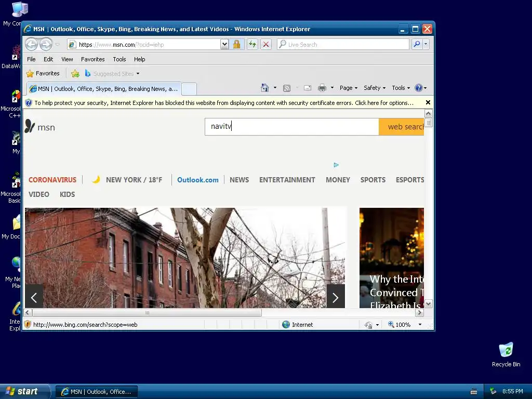The height and width of the screenshot is (399, 532).
Task: Open the ENTERTAINMENT section
Action: pos(287,180)
